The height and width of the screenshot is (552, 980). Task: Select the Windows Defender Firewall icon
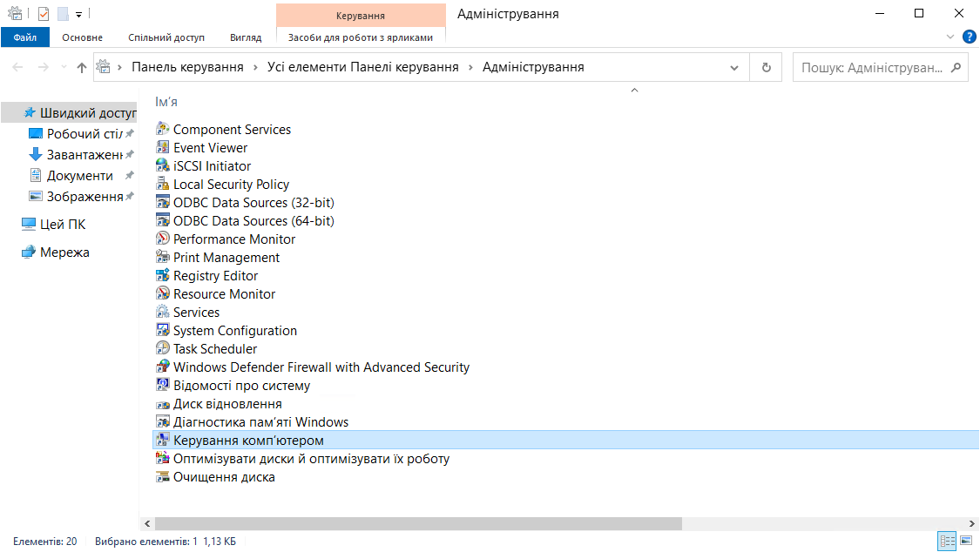coord(162,367)
